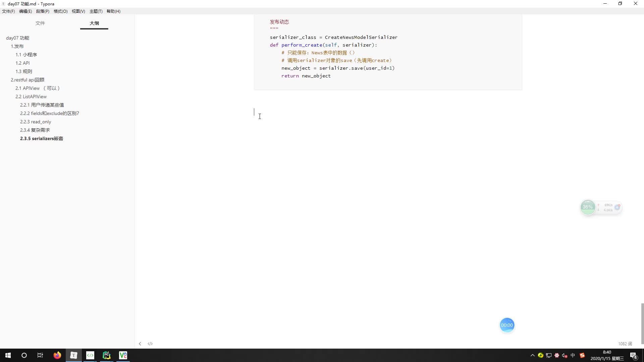Click the CreateNewsModelSerializer text in code
This screenshot has width=644, height=362.
click(x=361, y=37)
